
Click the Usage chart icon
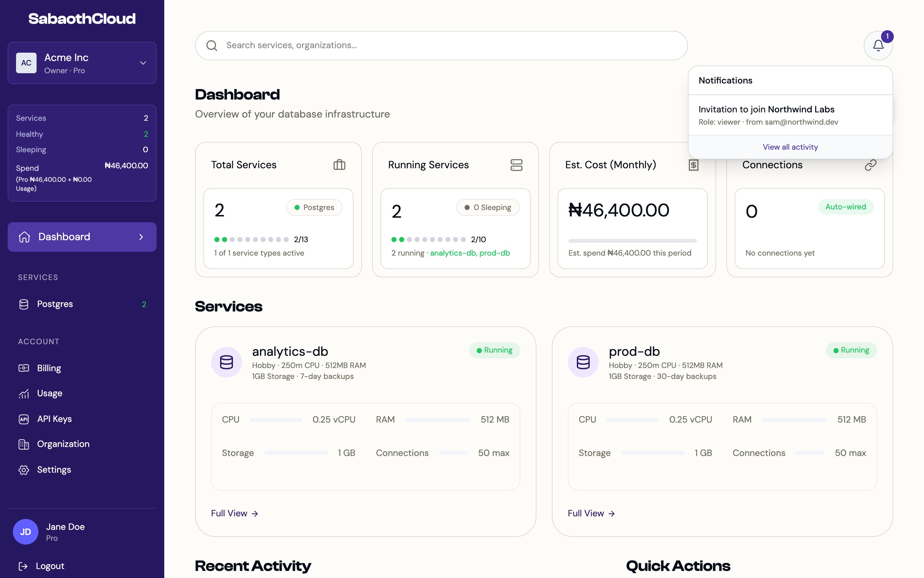24,393
